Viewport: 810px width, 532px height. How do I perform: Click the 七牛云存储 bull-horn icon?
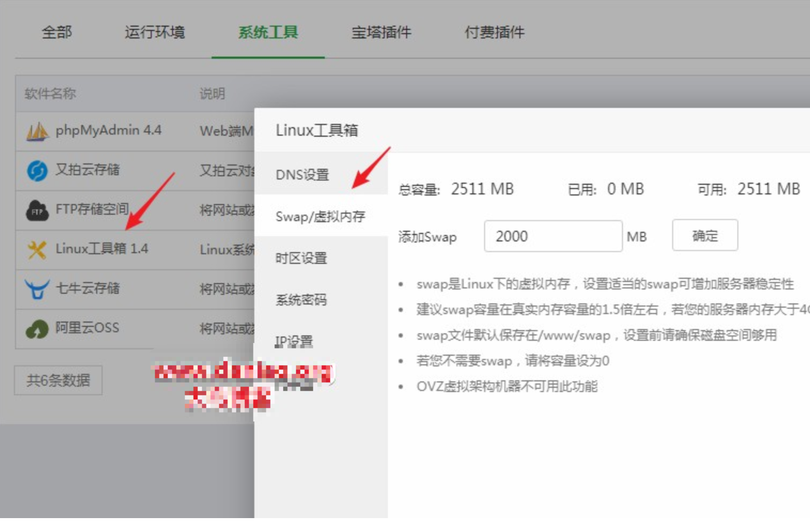[37, 289]
